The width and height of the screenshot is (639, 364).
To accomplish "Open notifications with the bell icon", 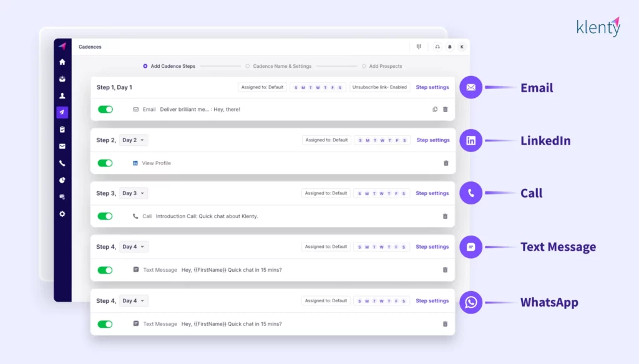I will click(x=449, y=47).
